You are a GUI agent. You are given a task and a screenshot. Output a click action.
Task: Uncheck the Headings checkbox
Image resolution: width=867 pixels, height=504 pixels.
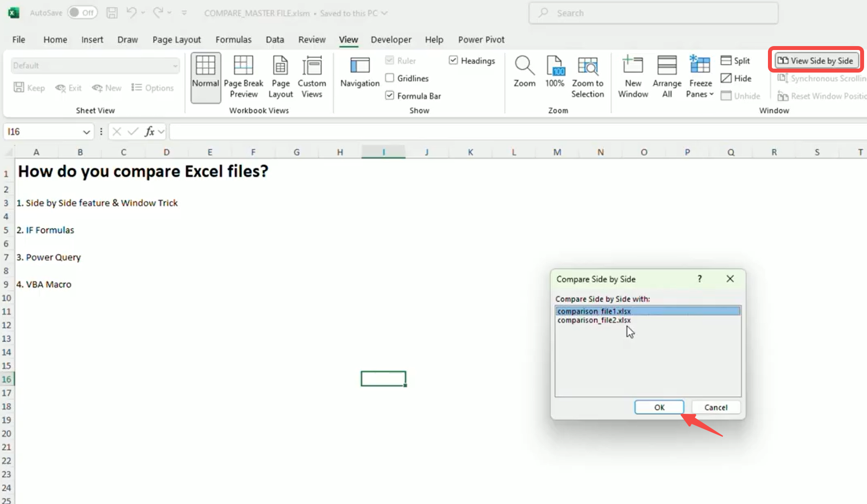coord(454,60)
